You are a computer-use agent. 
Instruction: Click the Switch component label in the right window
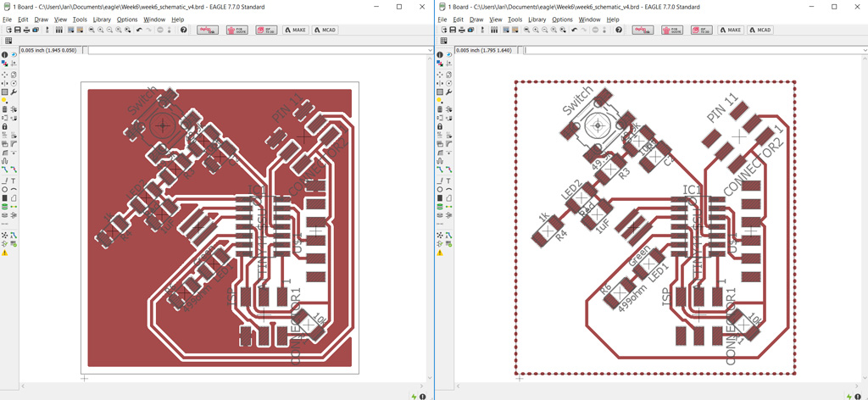578,100
